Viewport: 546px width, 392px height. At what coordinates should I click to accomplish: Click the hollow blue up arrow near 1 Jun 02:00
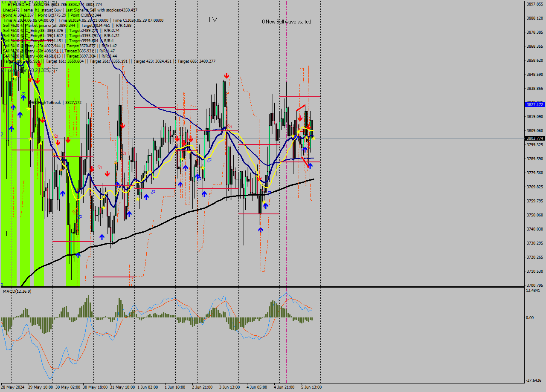[x=152, y=192]
